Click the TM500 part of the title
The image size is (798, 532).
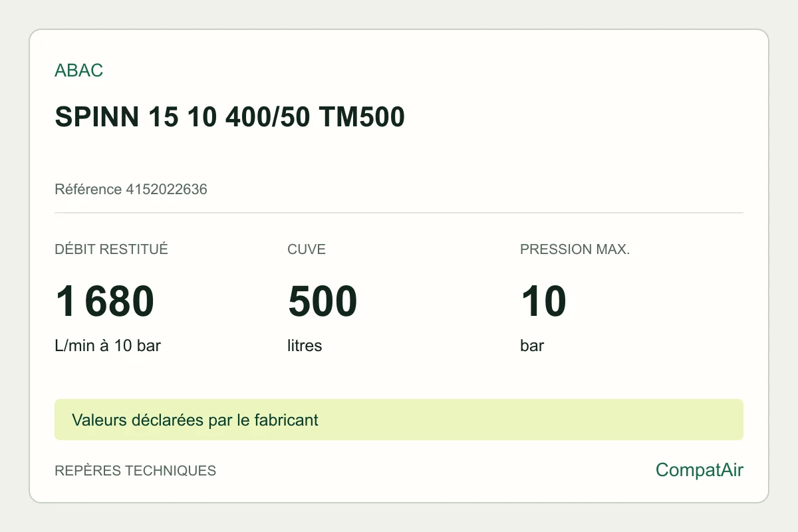[362, 118]
